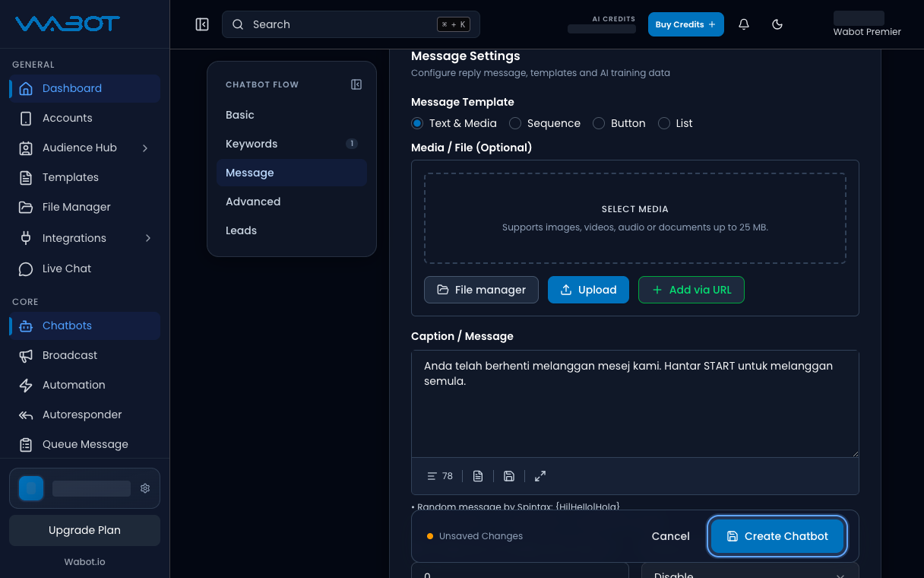Select the Sequence template radio
Screen dimensions: 924x578
(515, 123)
